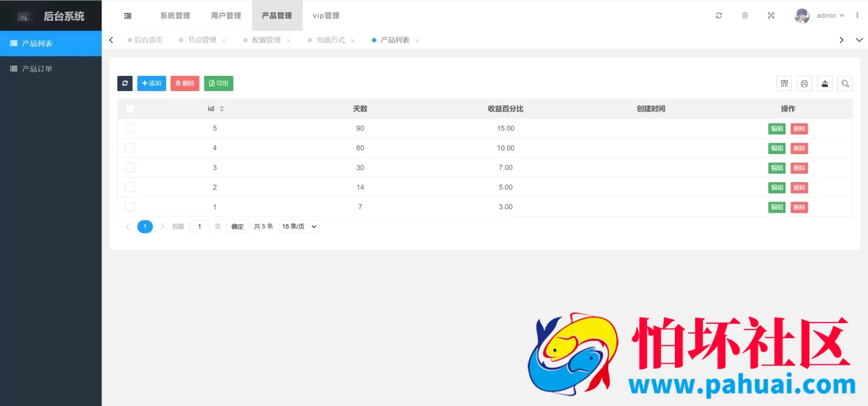Image resolution: width=868 pixels, height=406 pixels.
Task: Close the 配置管理 tab
Action: 288,41
